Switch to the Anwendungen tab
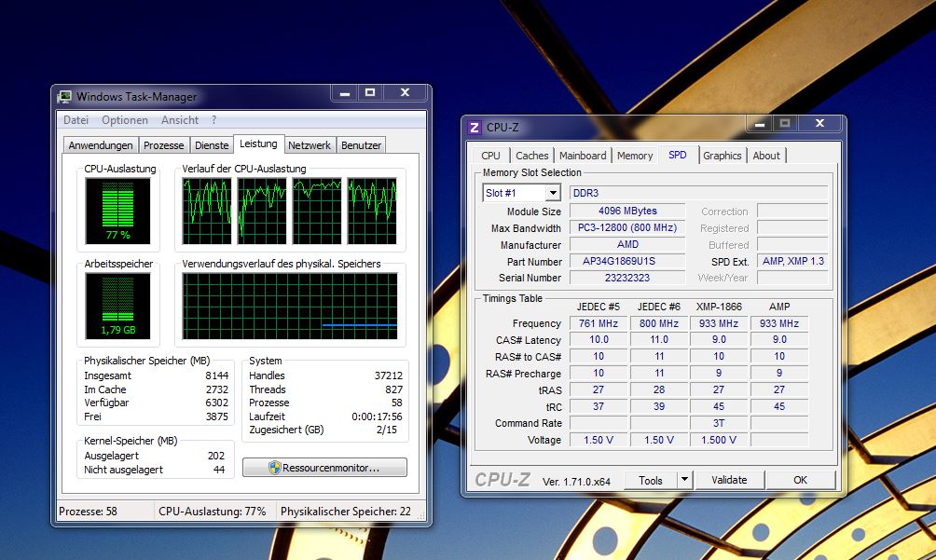The height and width of the screenshot is (560, 936). [x=101, y=145]
